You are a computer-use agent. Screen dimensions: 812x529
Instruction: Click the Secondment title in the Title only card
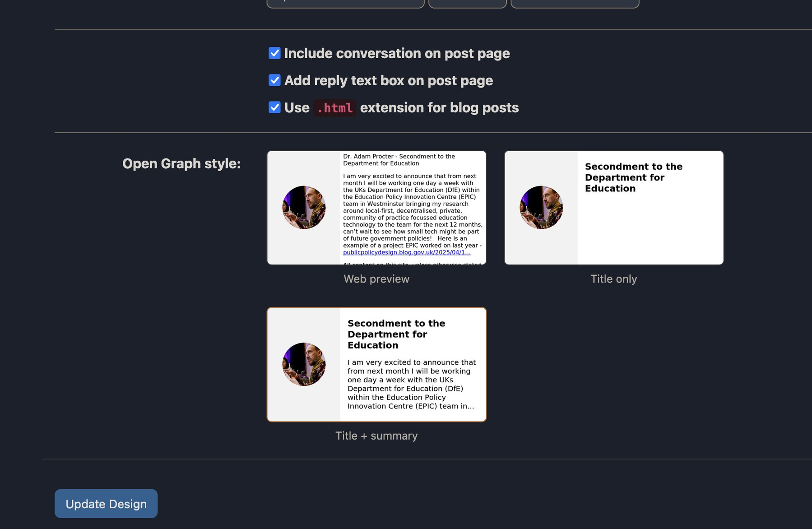point(634,177)
